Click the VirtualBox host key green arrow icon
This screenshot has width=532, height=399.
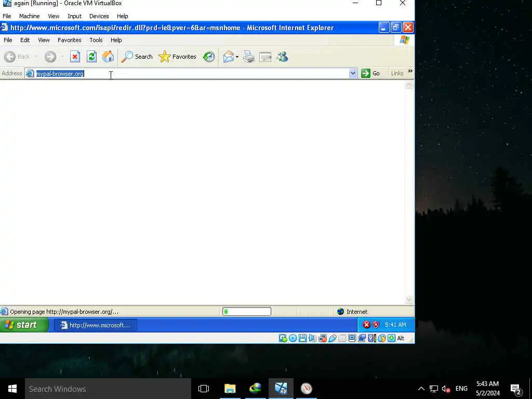click(x=392, y=338)
